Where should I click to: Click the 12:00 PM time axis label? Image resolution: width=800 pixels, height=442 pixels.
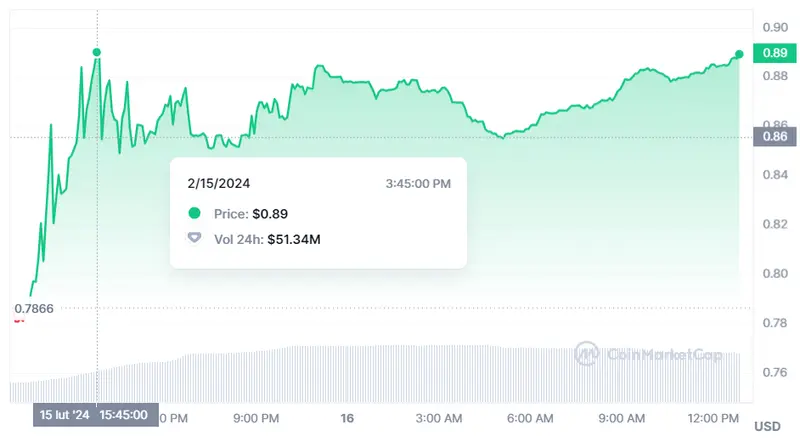[712, 417]
